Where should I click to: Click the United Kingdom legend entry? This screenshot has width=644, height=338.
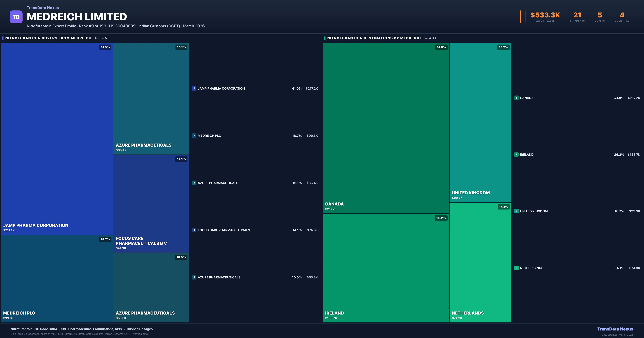click(534, 211)
